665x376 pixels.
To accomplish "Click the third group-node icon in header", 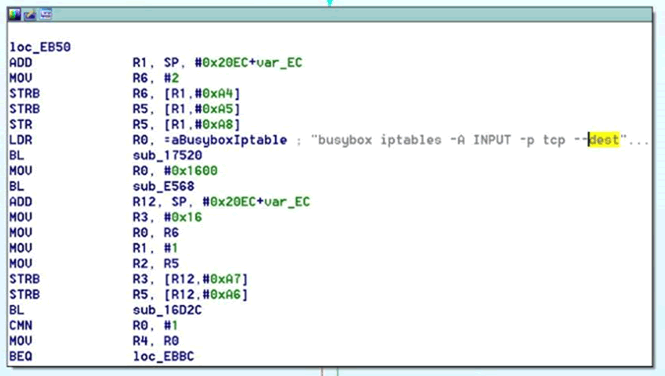I will [x=46, y=14].
